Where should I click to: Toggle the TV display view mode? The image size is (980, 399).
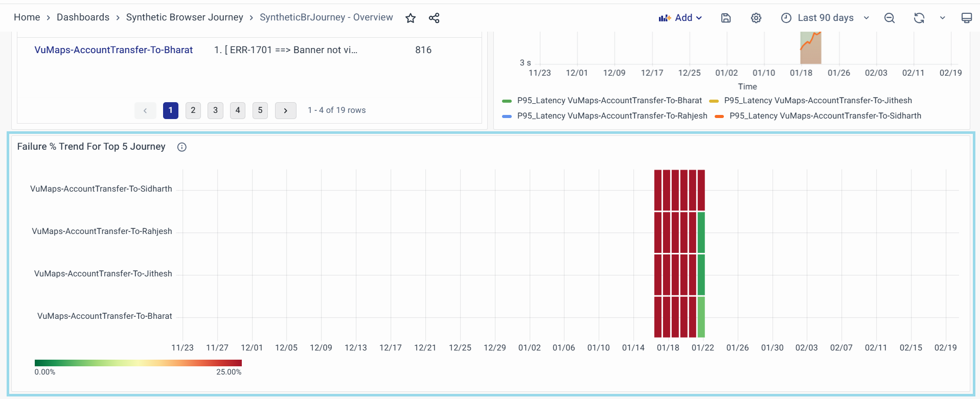[966, 18]
